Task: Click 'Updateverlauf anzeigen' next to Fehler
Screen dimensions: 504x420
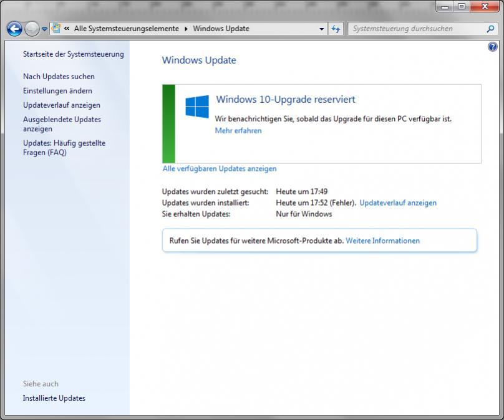Action: [398, 203]
